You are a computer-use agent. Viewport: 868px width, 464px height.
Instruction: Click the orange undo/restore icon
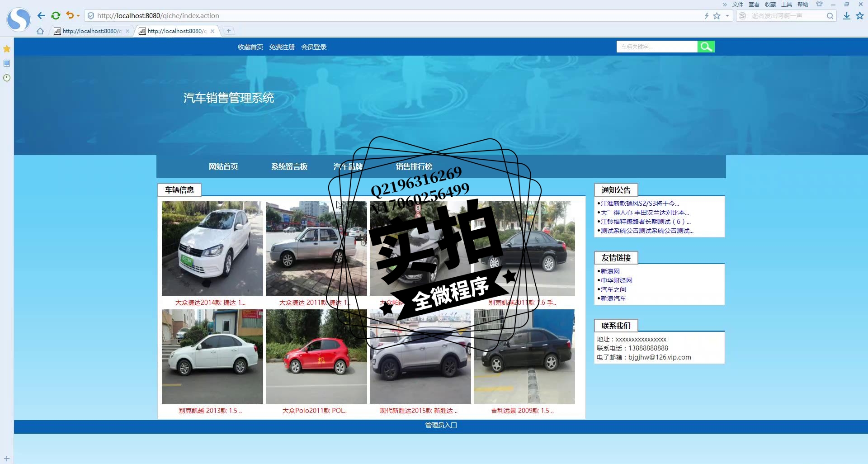(70, 15)
